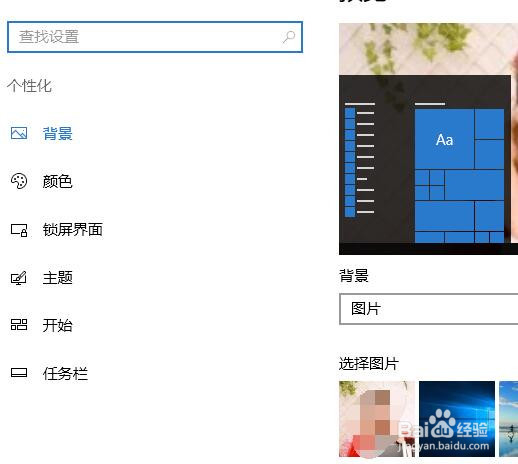Click the 选择图片 label
This screenshot has width=518, height=464.
[x=369, y=363]
